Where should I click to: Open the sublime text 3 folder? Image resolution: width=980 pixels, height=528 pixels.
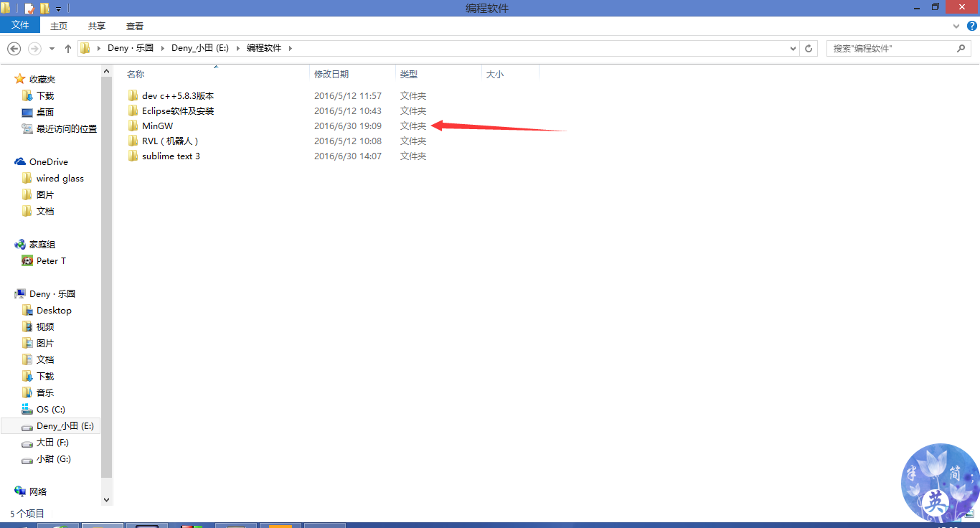(x=169, y=156)
